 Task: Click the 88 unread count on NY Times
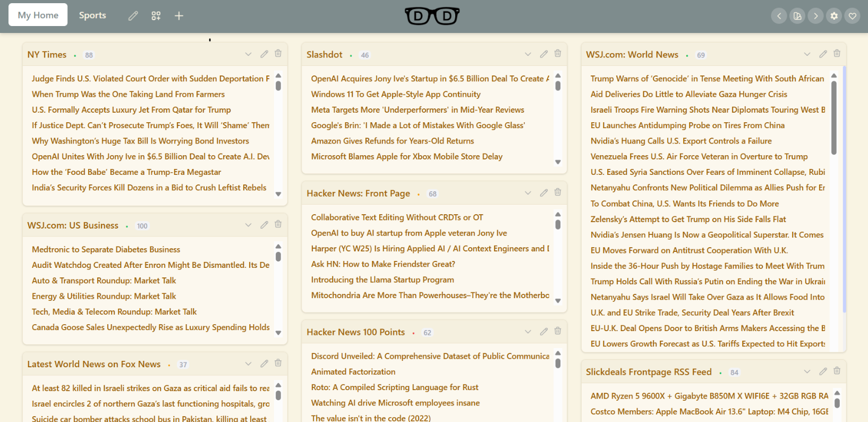coord(89,55)
